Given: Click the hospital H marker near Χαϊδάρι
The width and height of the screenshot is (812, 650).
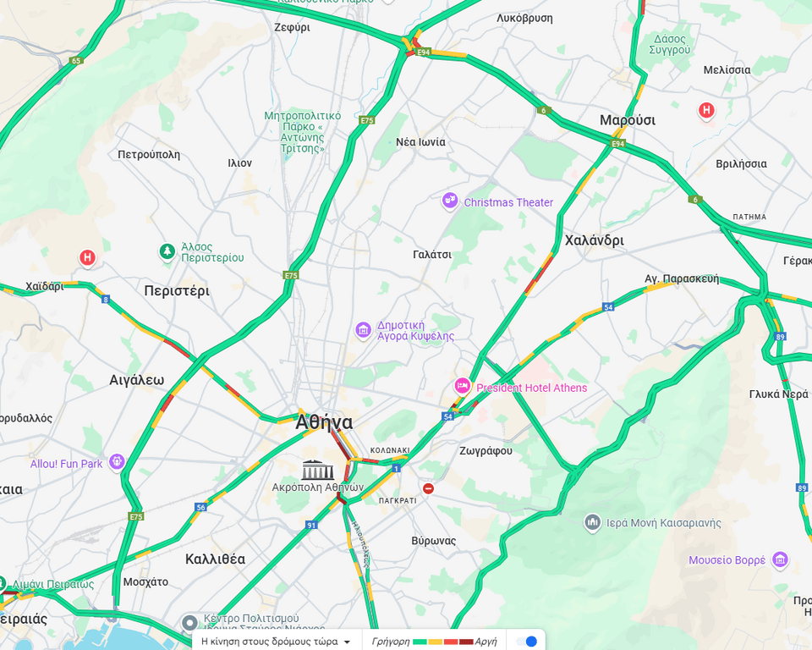Looking at the screenshot, I should click(87, 257).
